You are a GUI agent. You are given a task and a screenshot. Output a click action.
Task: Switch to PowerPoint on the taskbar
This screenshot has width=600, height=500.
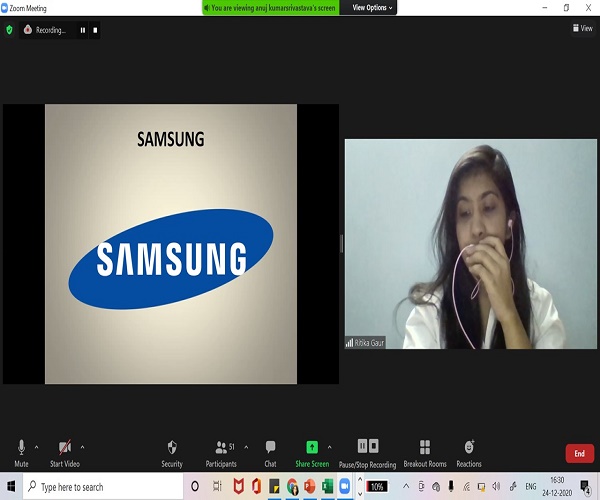(310, 487)
